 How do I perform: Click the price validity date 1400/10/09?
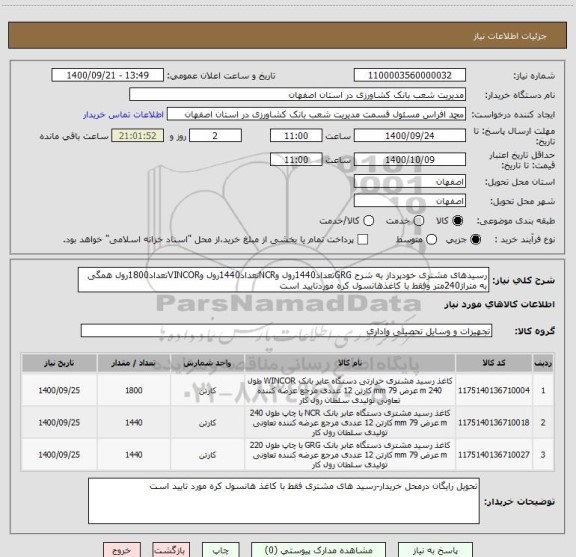click(410, 159)
